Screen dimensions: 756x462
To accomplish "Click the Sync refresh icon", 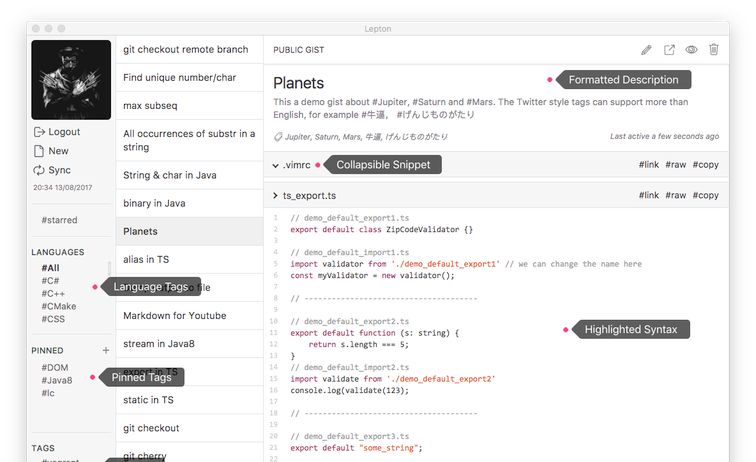I will click(x=39, y=170).
